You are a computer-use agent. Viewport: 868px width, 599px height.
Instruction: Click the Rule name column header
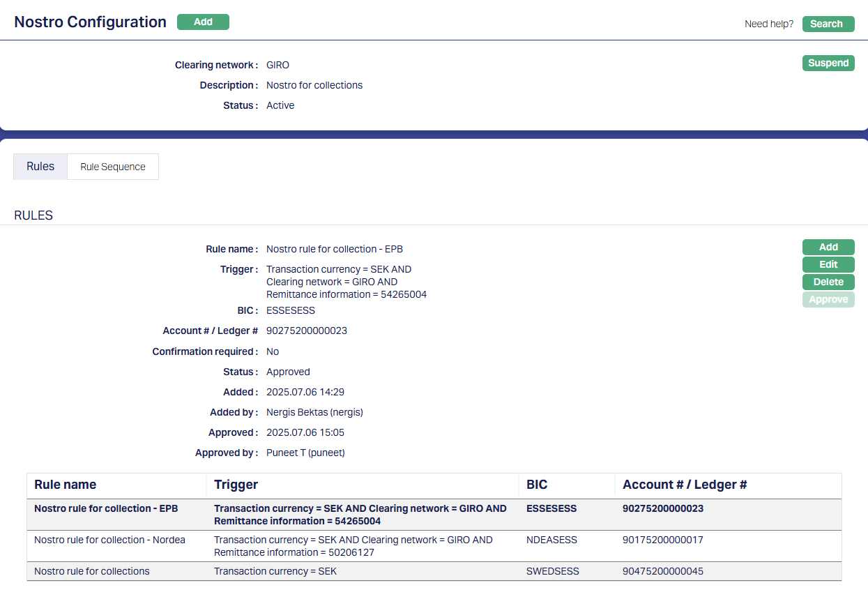click(x=66, y=485)
